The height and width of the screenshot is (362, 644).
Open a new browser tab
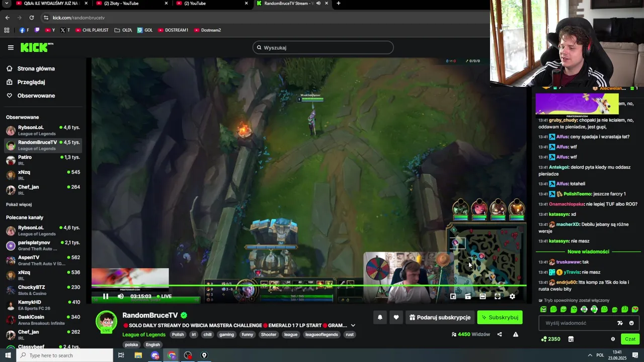tap(338, 4)
